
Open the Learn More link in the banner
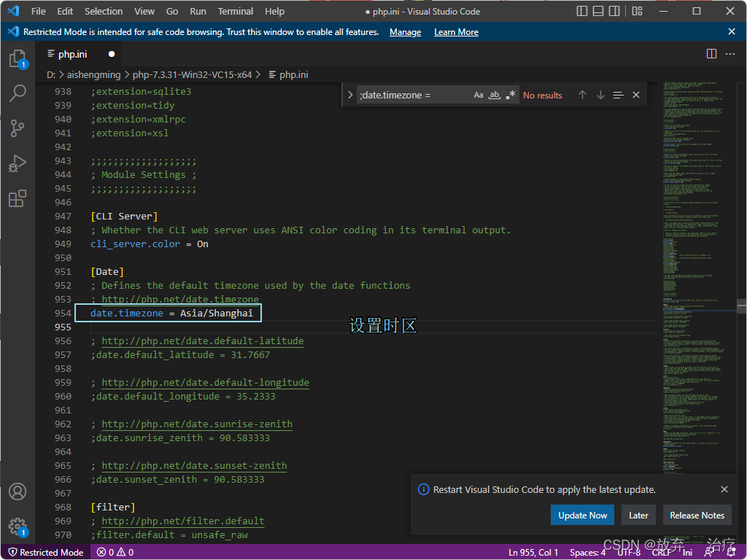point(455,31)
